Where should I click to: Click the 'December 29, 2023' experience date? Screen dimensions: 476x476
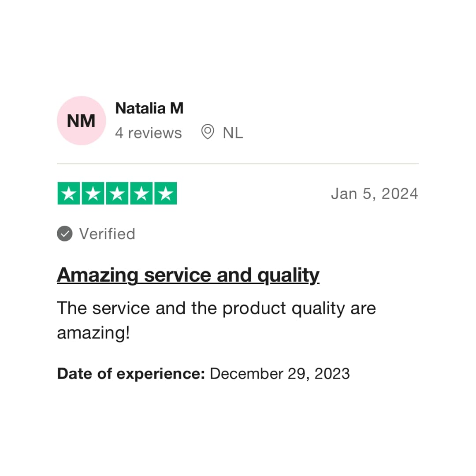coord(280,374)
